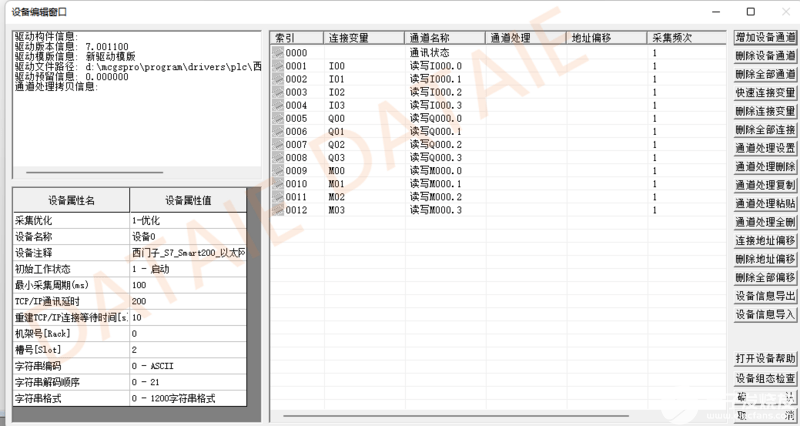Edit 设备注释 value 西门子_S7_Smart200
Viewport: 800px width, 426px height.
(188, 253)
